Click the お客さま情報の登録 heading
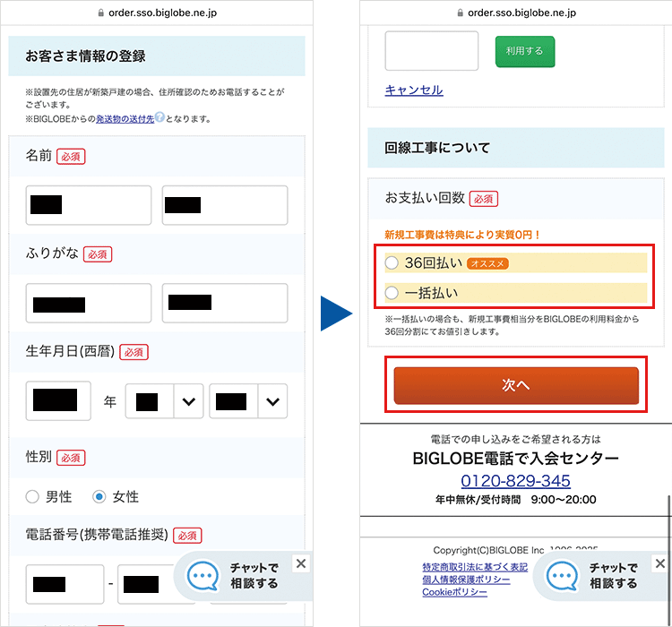The height and width of the screenshot is (627, 672). (85, 56)
